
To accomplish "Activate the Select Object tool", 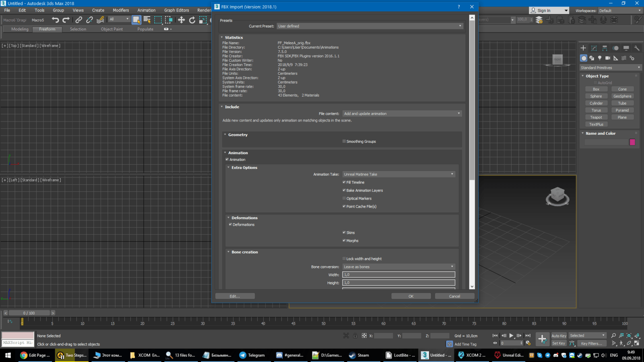I will click(x=136, y=20).
